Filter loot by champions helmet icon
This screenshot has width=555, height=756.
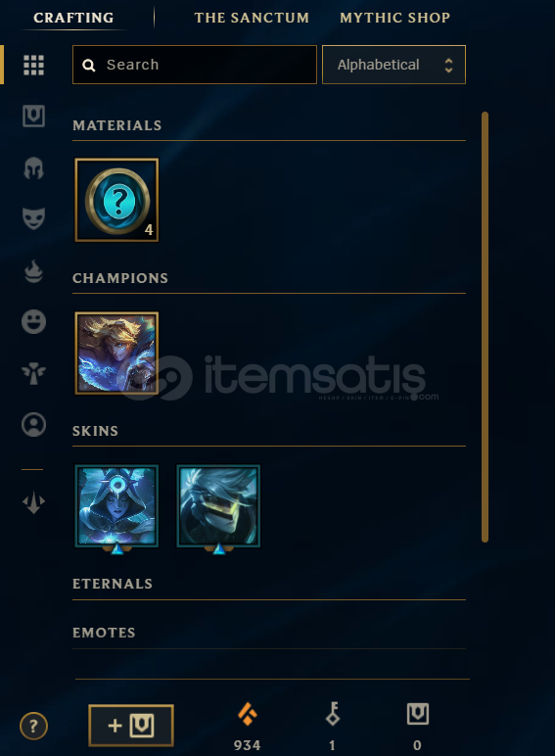[x=33, y=168]
